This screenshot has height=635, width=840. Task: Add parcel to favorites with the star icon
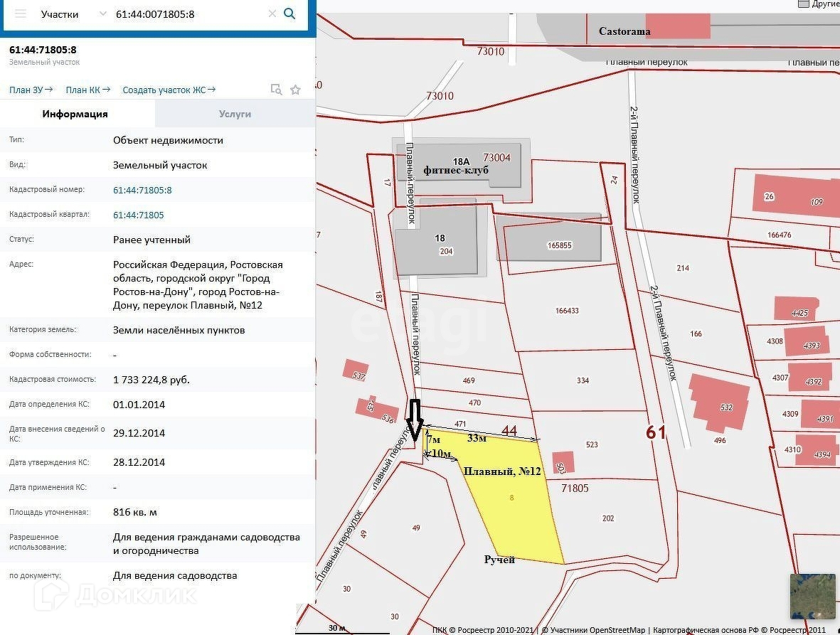[x=296, y=90]
